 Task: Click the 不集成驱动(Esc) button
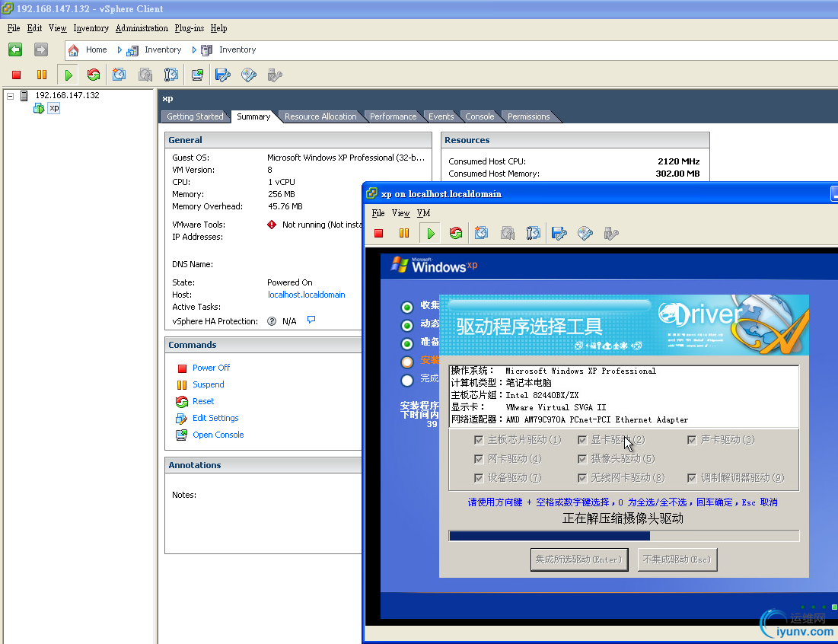tap(677, 560)
